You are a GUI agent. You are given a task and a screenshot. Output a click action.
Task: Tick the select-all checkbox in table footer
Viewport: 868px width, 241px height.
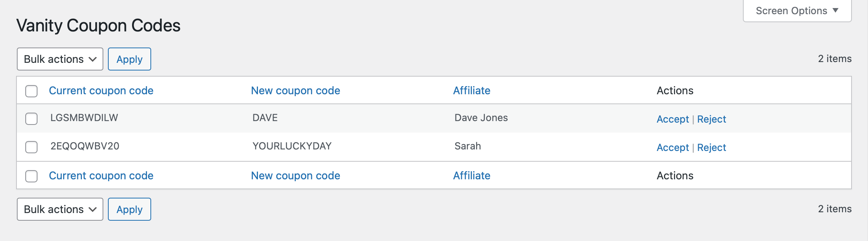[x=31, y=176]
